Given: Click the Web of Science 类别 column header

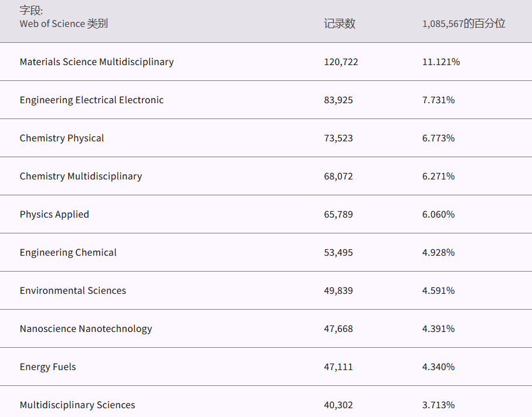Looking at the screenshot, I should [x=63, y=23].
